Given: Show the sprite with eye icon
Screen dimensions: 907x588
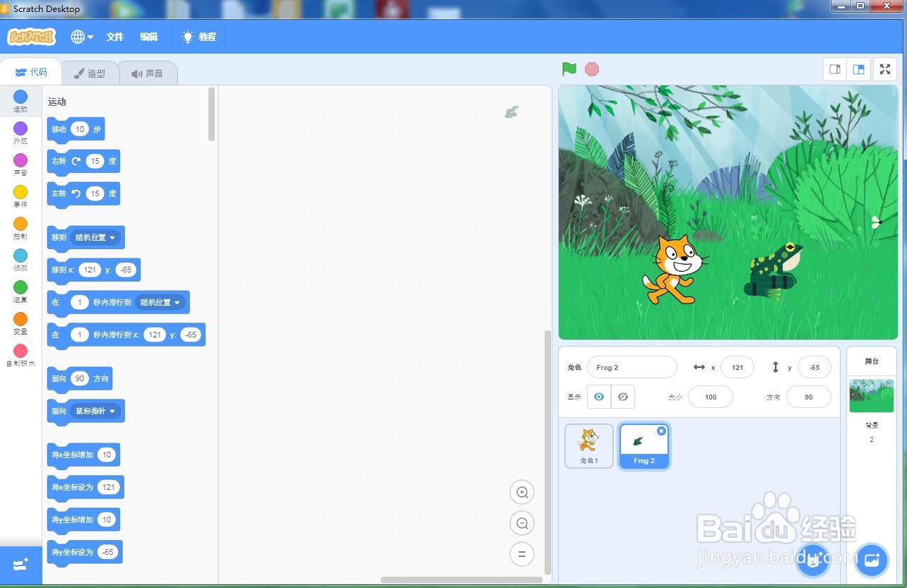Looking at the screenshot, I should [599, 397].
